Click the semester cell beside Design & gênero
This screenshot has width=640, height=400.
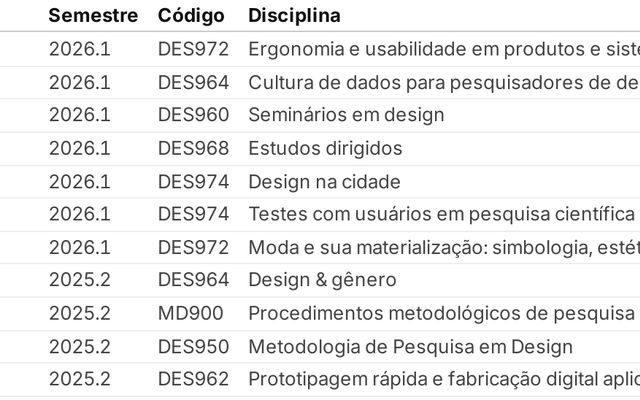(80, 280)
